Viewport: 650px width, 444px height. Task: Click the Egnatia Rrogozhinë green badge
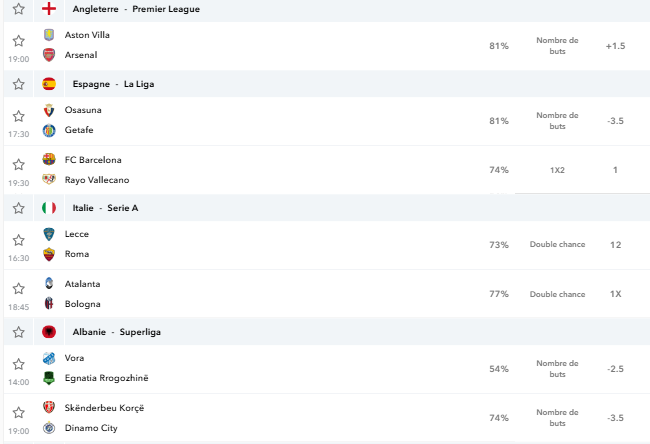49,378
